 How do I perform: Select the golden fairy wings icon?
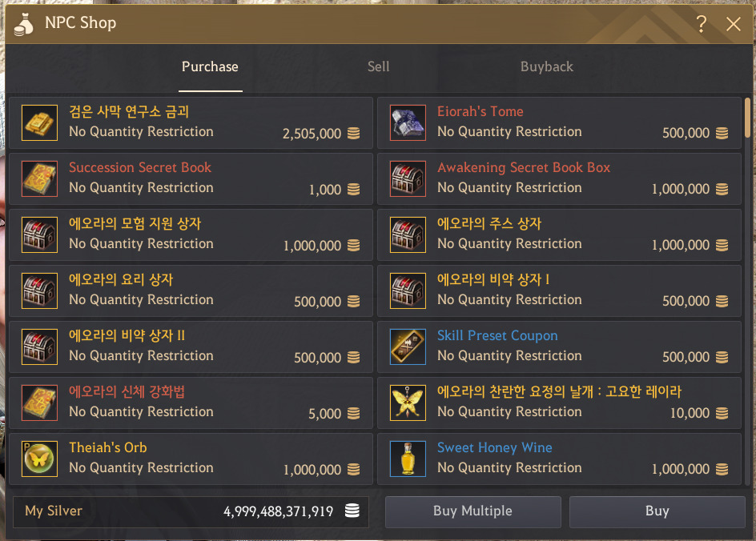(x=408, y=403)
